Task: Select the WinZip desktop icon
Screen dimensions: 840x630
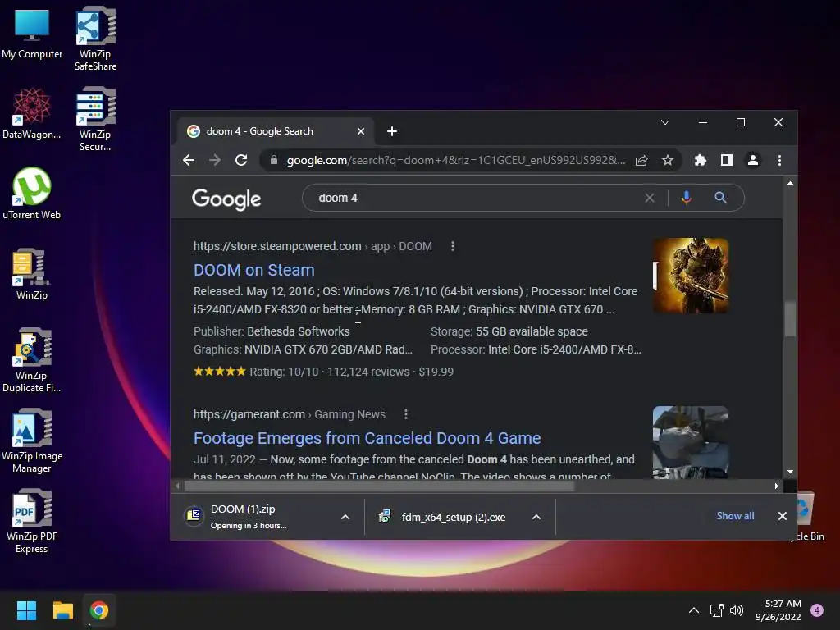Action: click(32, 274)
